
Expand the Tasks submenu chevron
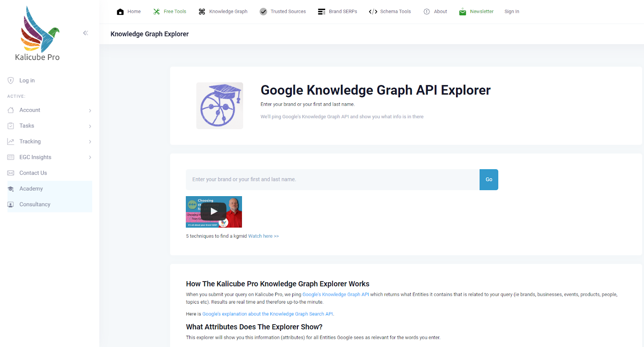tap(90, 126)
